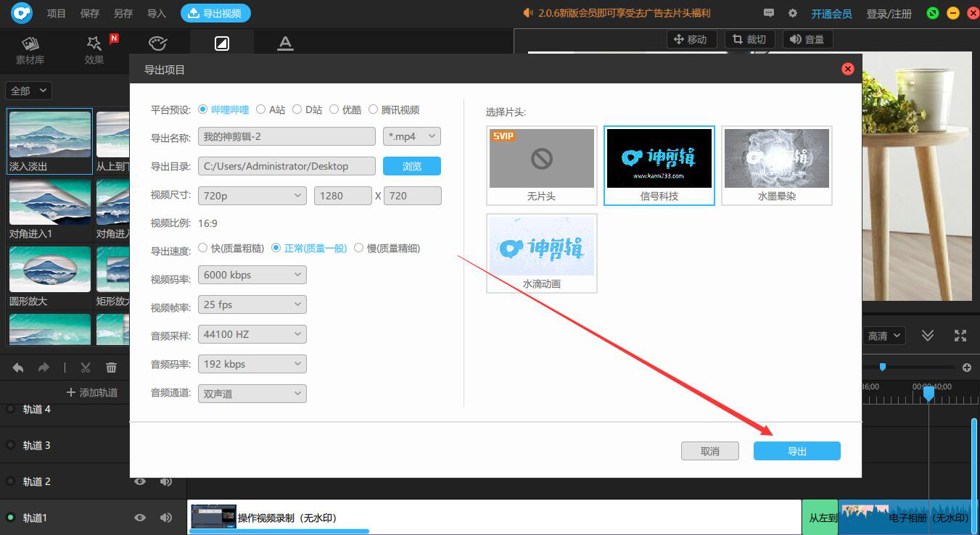The width and height of the screenshot is (980, 535).
Task: Switch to the 效果 effects tab
Action: coord(94,50)
